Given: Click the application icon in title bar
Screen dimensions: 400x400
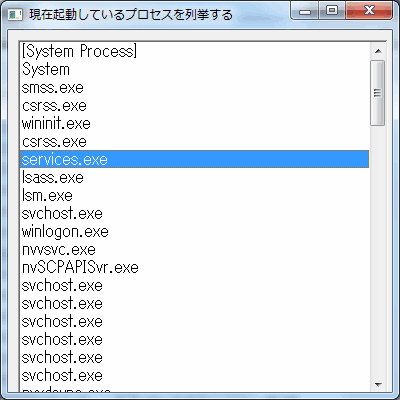Looking at the screenshot, I should (x=15, y=15).
